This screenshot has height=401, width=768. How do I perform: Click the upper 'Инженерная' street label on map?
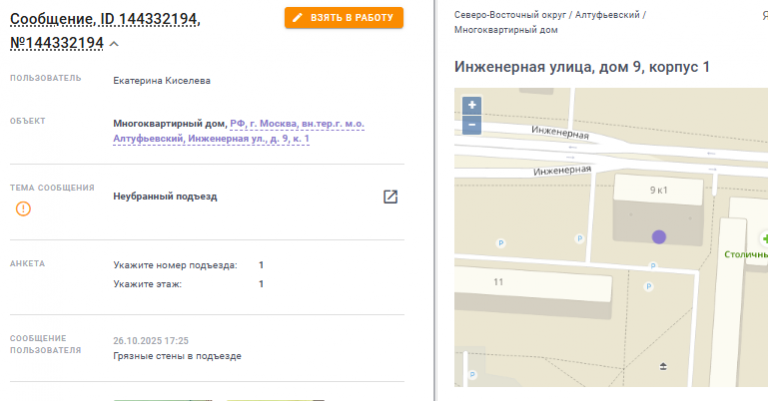pyautogui.click(x=560, y=132)
